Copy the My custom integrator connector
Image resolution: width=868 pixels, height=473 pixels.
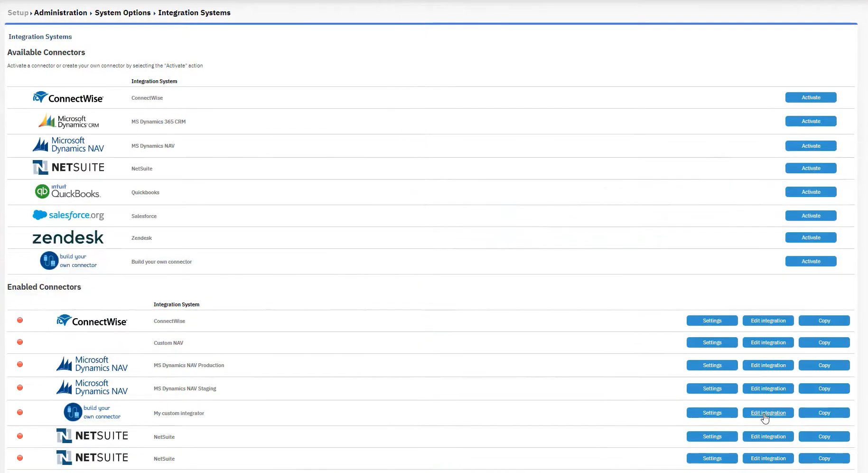click(824, 413)
